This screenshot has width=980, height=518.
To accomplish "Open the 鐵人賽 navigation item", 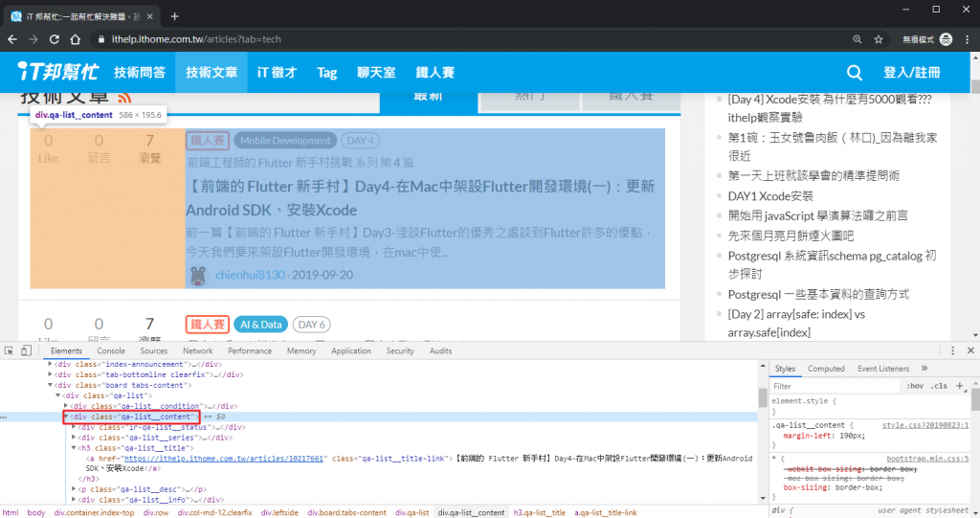I will [x=435, y=73].
